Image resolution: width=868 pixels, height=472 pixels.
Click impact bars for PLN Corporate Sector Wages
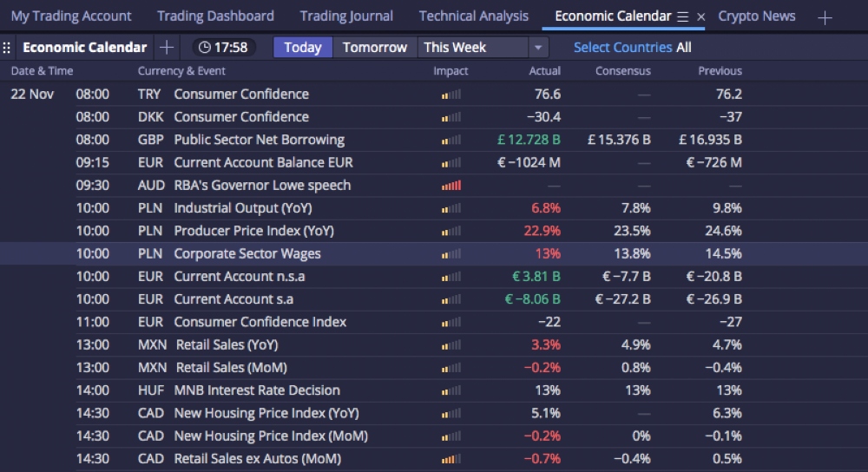coord(451,254)
